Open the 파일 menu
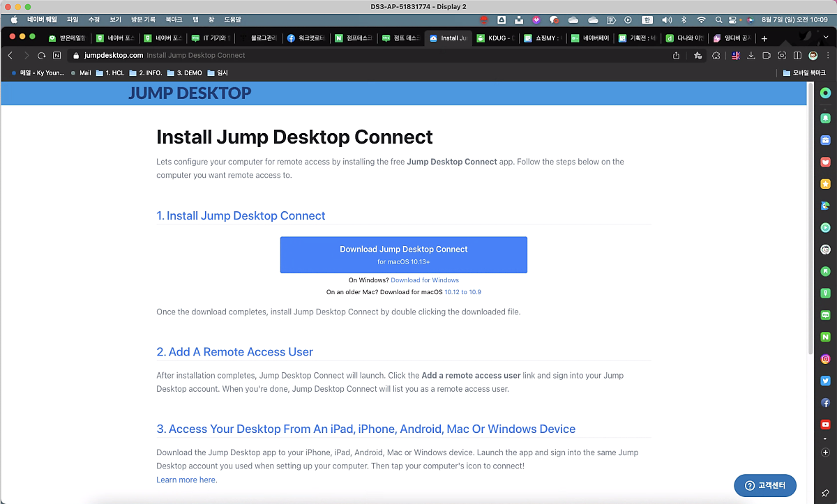 click(x=73, y=20)
